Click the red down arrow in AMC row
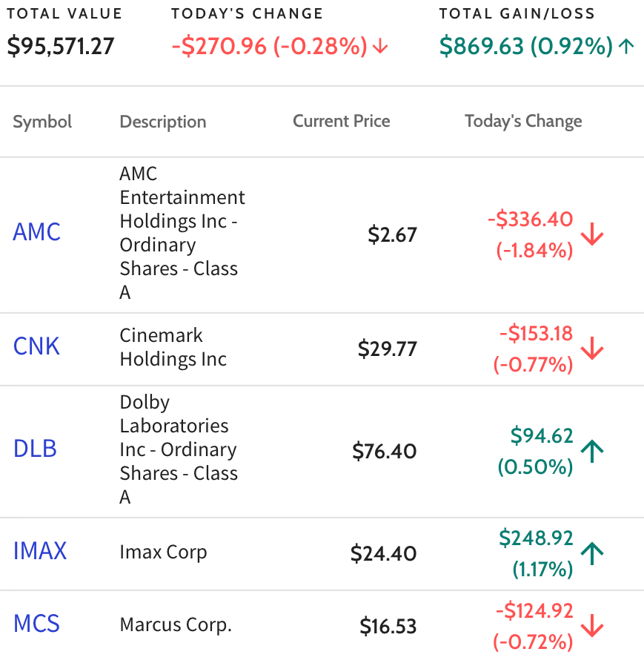Screen dimensions: 644x666 click(592, 234)
